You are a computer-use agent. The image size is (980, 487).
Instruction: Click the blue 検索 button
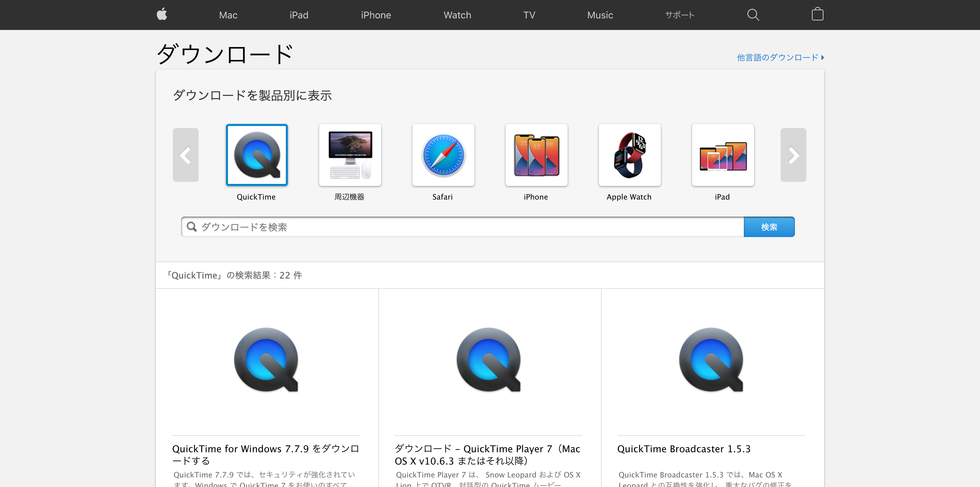(x=769, y=227)
